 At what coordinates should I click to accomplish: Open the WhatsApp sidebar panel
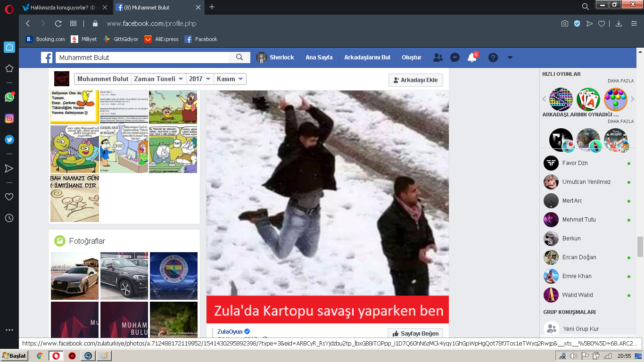(x=9, y=97)
